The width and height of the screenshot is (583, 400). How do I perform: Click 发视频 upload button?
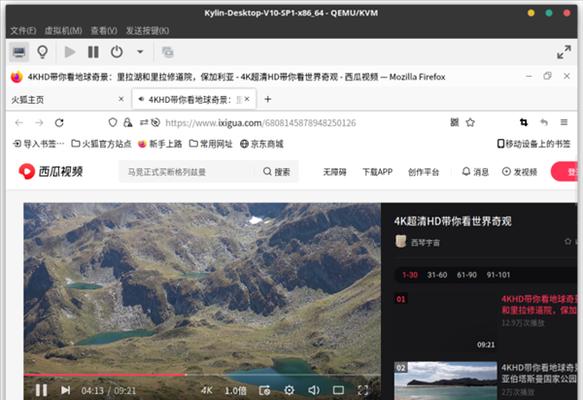point(519,172)
